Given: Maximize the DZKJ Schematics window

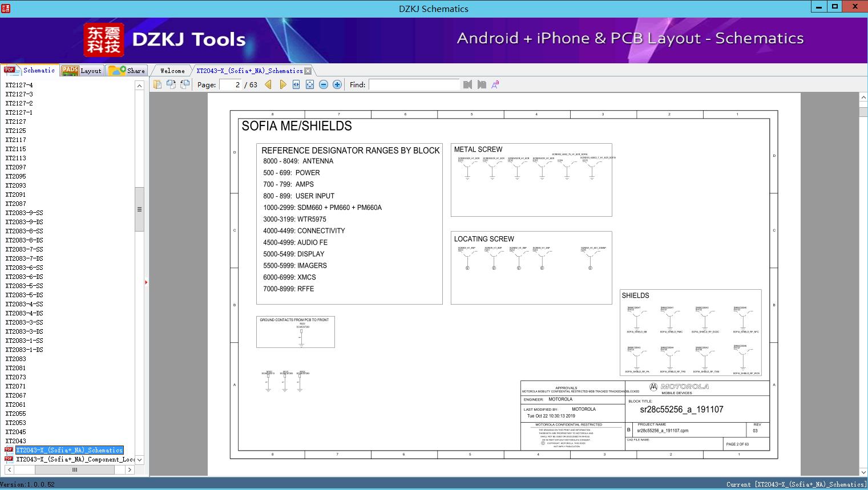Looking at the screenshot, I should (x=835, y=7).
